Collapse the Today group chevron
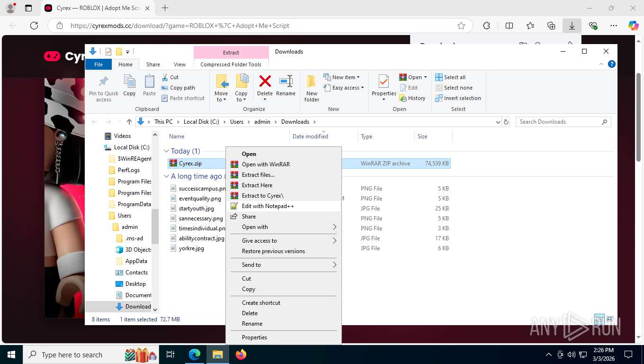 [166, 151]
